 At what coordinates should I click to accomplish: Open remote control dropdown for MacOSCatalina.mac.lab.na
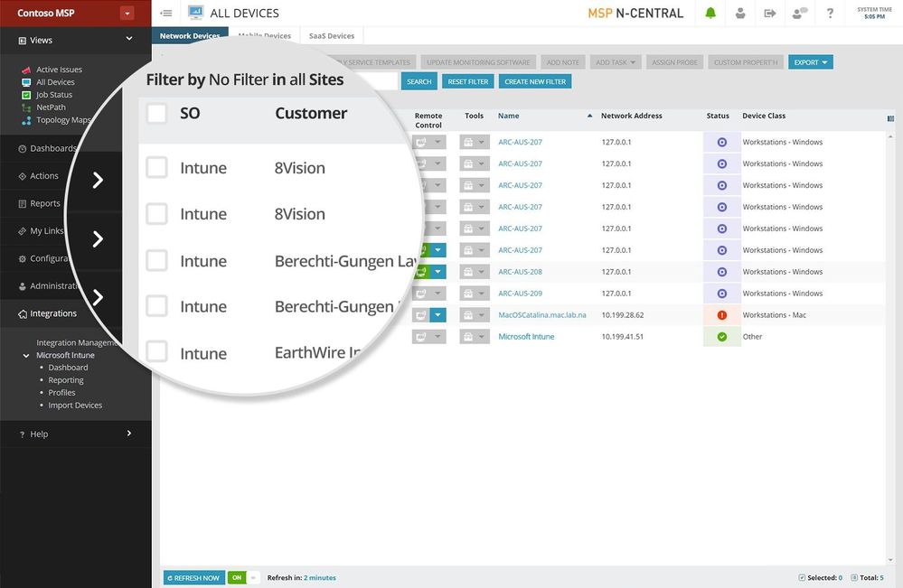(437, 314)
